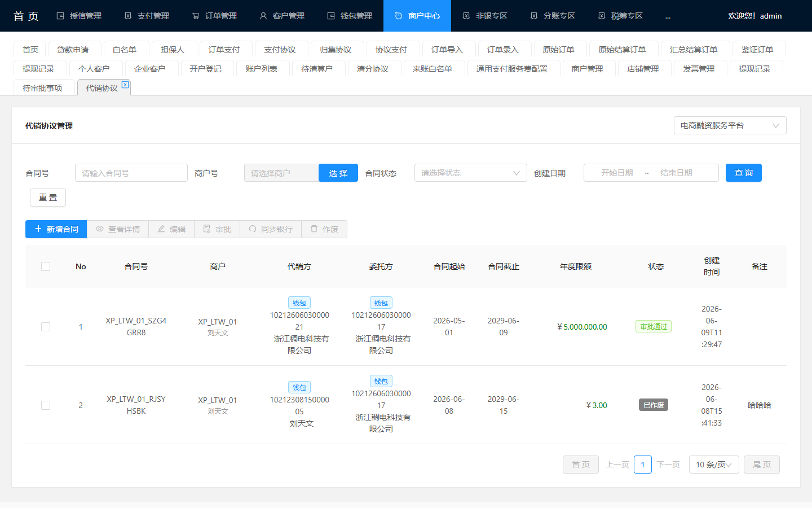The width and height of the screenshot is (812, 508).
Task: Go to 上一页 previous page
Action: point(617,465)
